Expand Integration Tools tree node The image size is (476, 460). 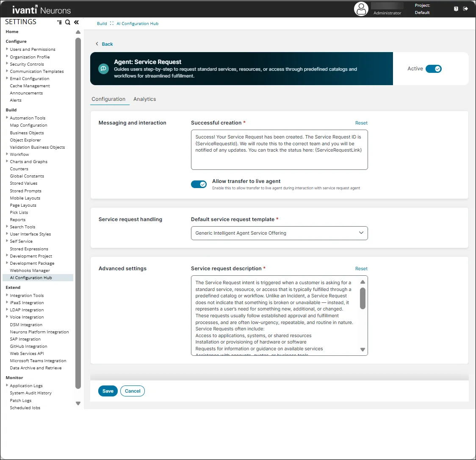7,295
